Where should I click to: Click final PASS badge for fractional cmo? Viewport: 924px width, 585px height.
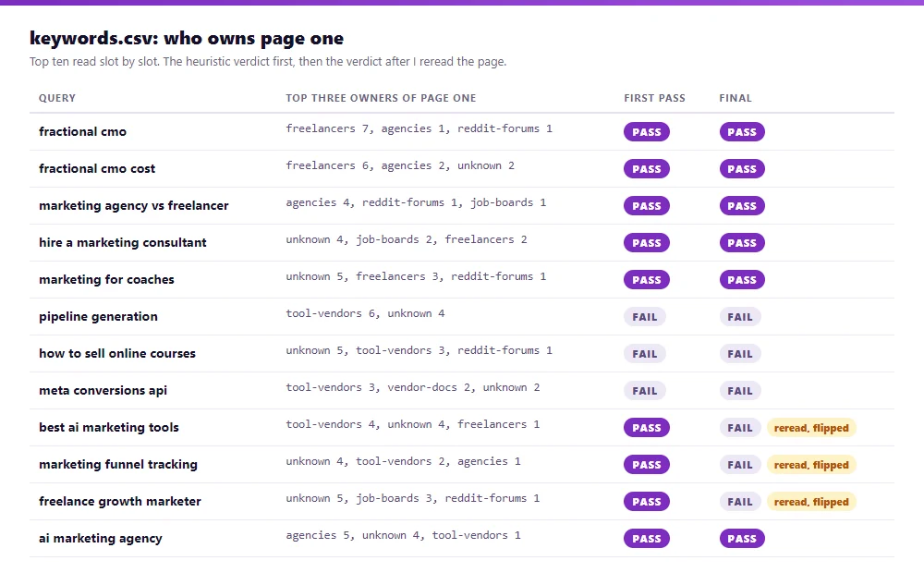[x=742, y=132]
